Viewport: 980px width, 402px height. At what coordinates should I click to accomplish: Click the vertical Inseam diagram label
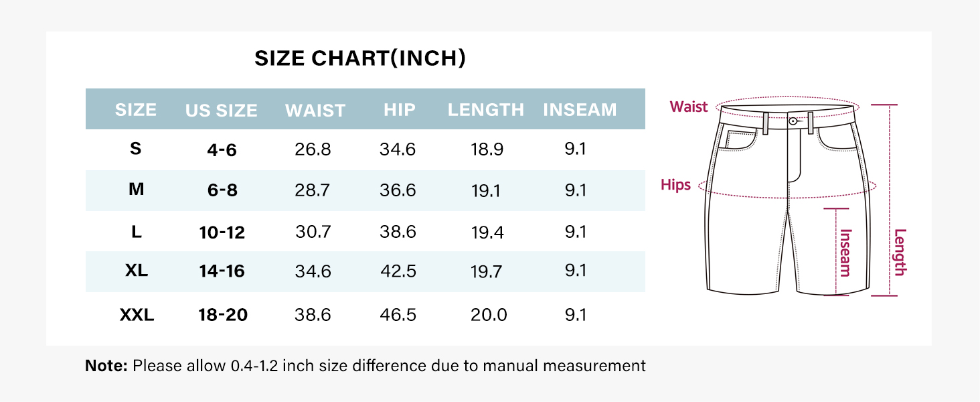[845, 253]
